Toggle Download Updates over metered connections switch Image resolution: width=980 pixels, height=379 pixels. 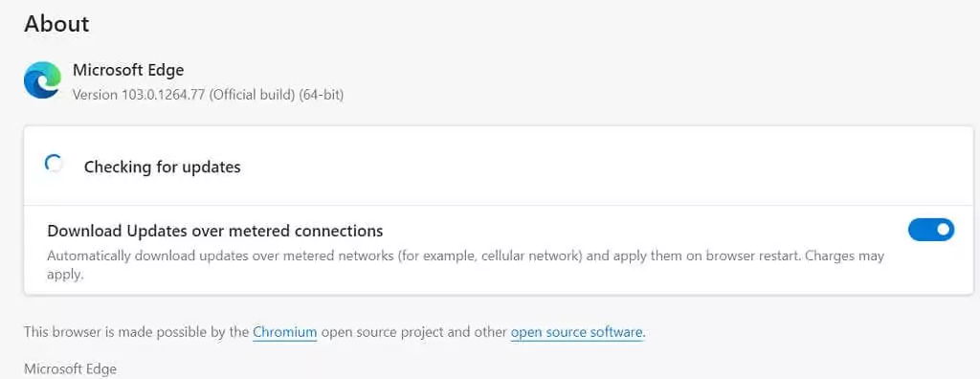(931, 230)
